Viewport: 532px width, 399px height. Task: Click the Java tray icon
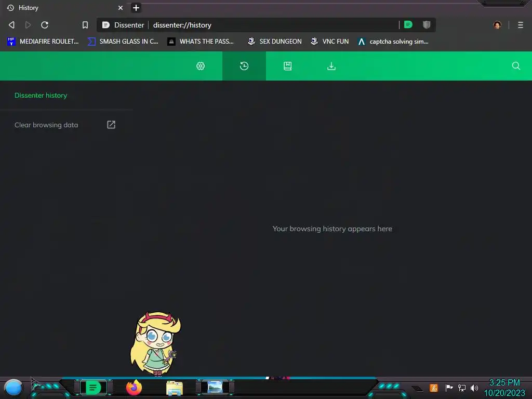(434, 388)
